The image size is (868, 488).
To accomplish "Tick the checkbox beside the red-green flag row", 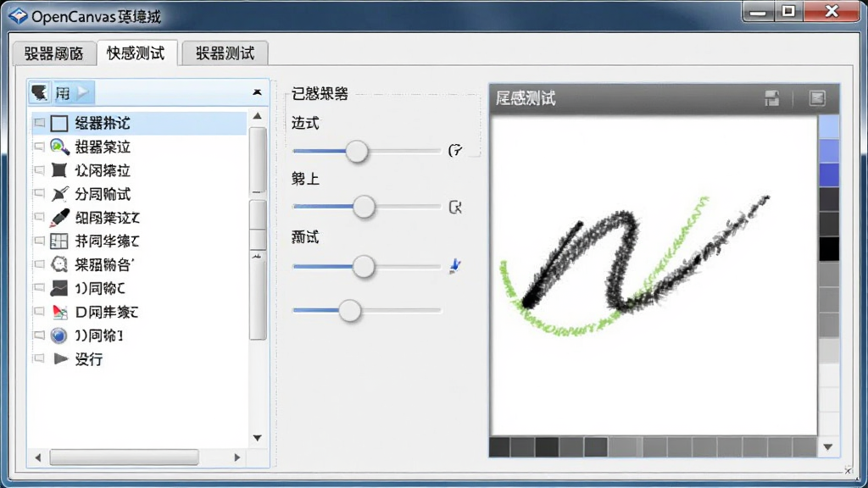I will tap(39, 312).
